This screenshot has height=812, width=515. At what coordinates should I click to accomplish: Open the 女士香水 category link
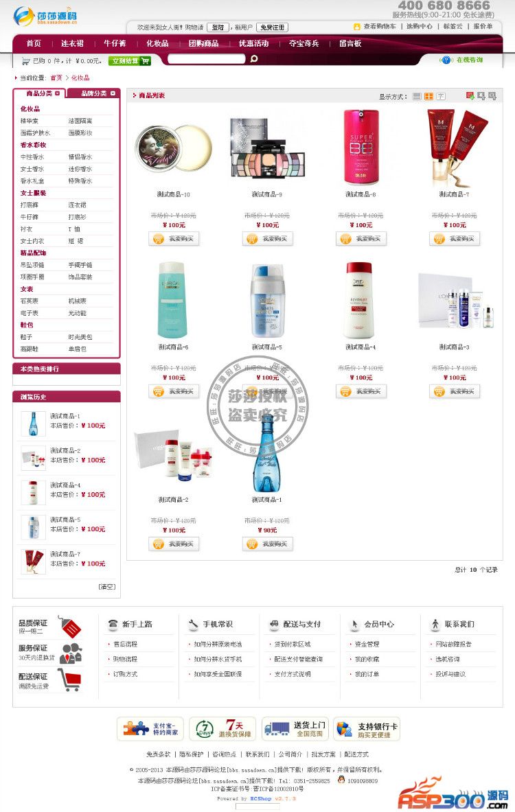point(32,169)
